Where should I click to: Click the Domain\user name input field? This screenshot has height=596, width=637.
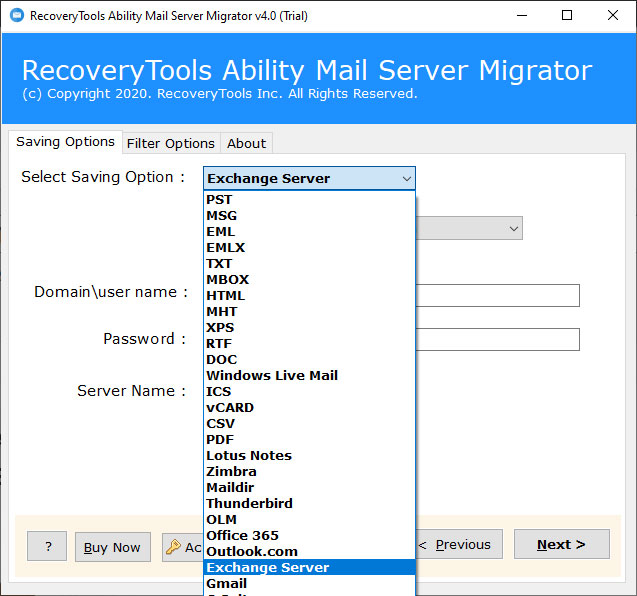click(497, 295)
